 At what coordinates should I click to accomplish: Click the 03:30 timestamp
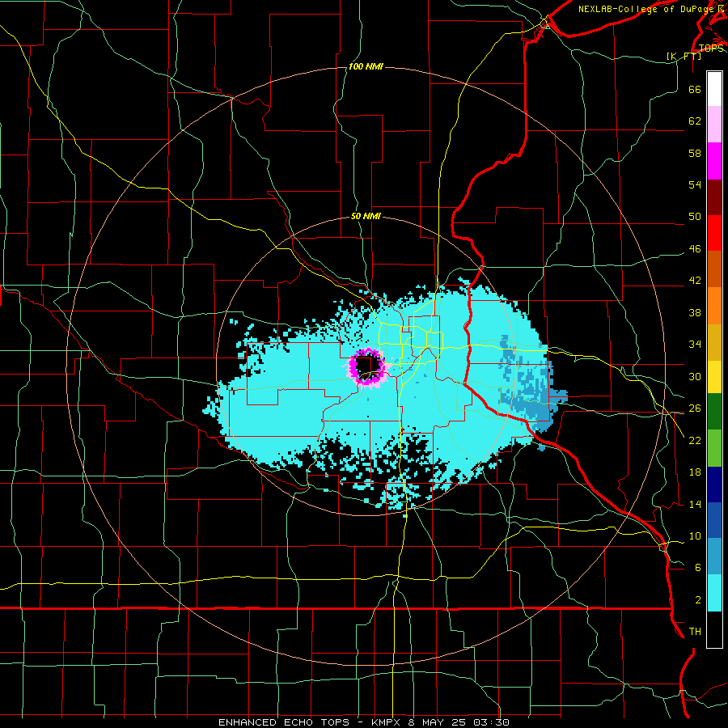tap(492, 722)
